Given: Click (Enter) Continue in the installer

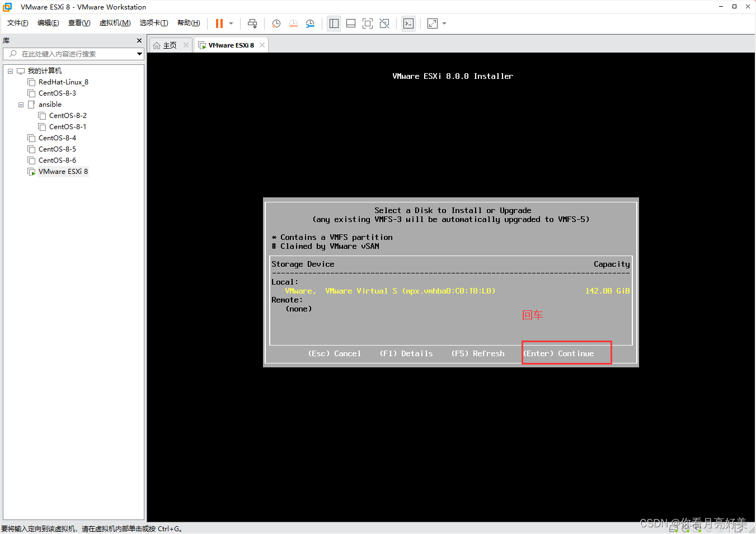Looking at the screenshot, I should click(558, 353).
